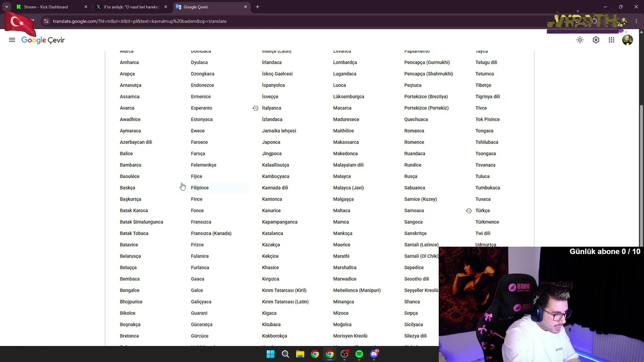Close the X post tab
This screenshot has width=644, height=362.
point(166,7)
